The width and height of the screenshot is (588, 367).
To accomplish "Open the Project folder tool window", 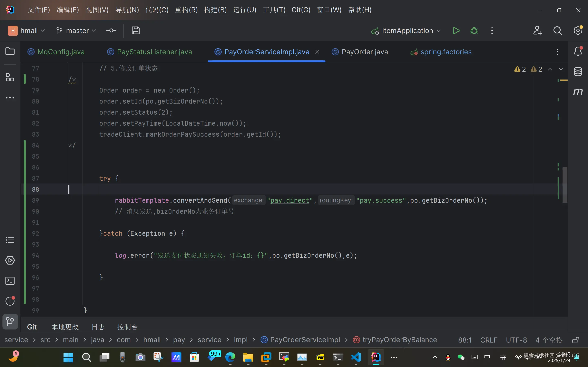I will coord(10,51).
